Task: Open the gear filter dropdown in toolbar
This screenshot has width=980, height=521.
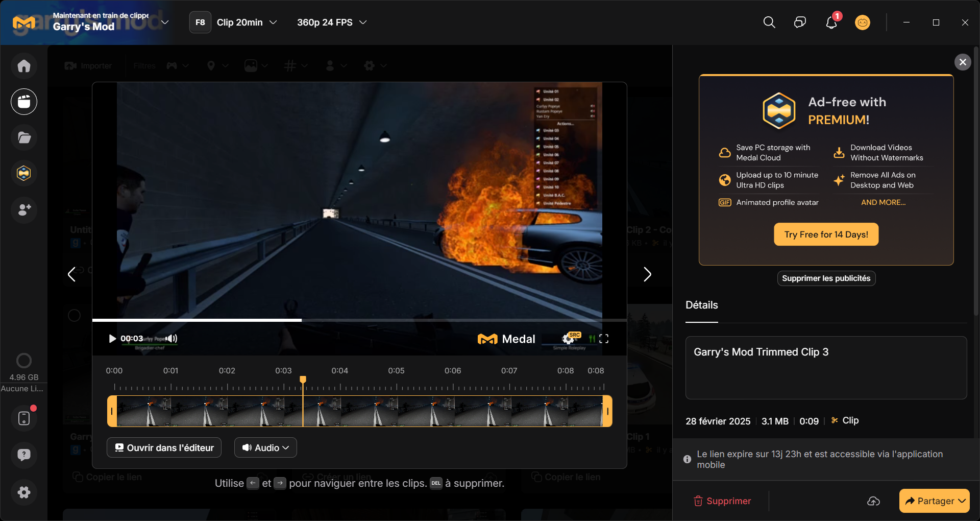Action: tap(375, 65)
